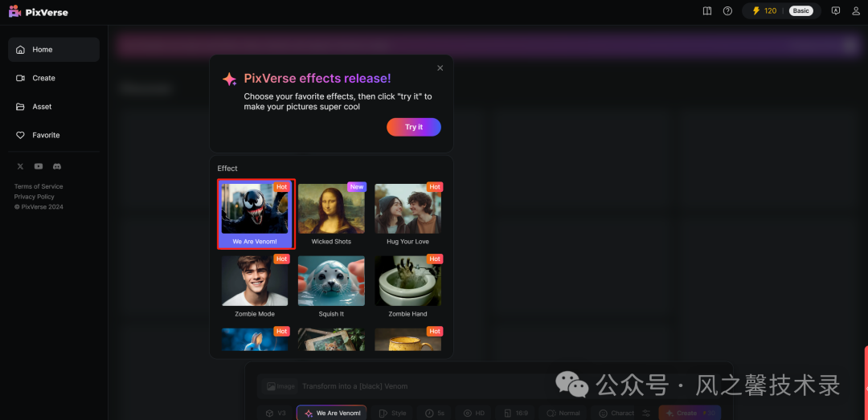
Task: Open the 16:9 aspect ratio option
Action: tap(516, 414)
